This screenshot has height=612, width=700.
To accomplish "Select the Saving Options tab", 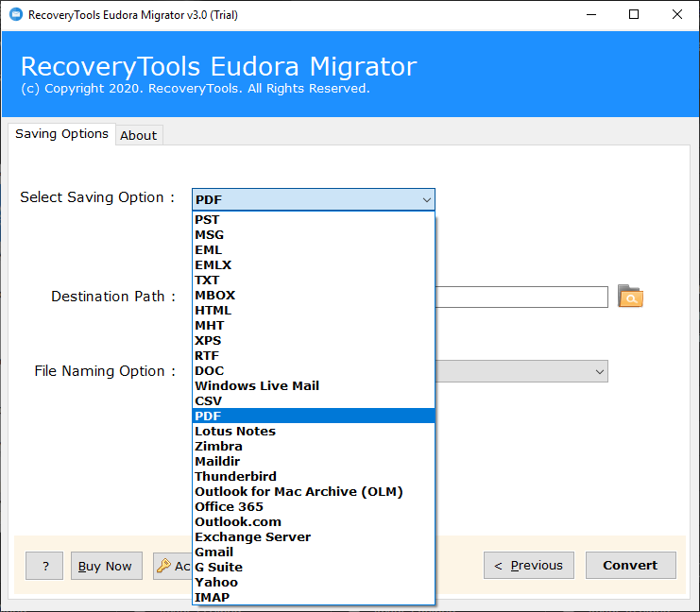I will 61,134.
